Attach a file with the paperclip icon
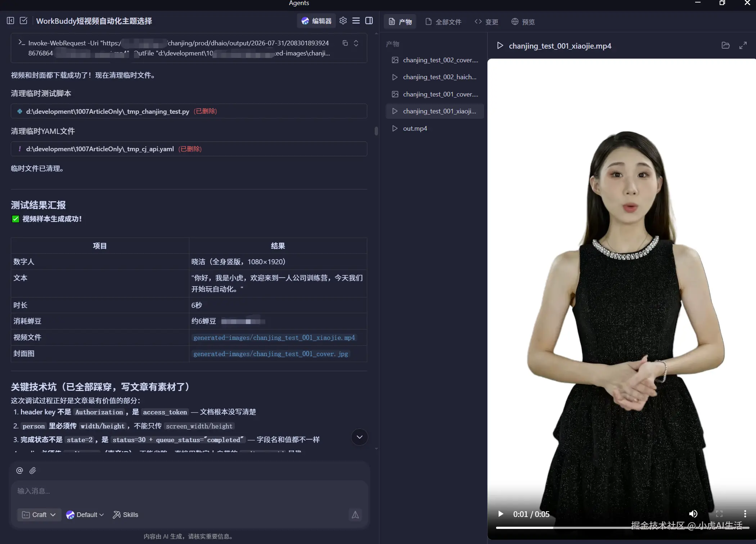Image resolution: width=756 pixels, height=544 pixels. tap(33, 471)
